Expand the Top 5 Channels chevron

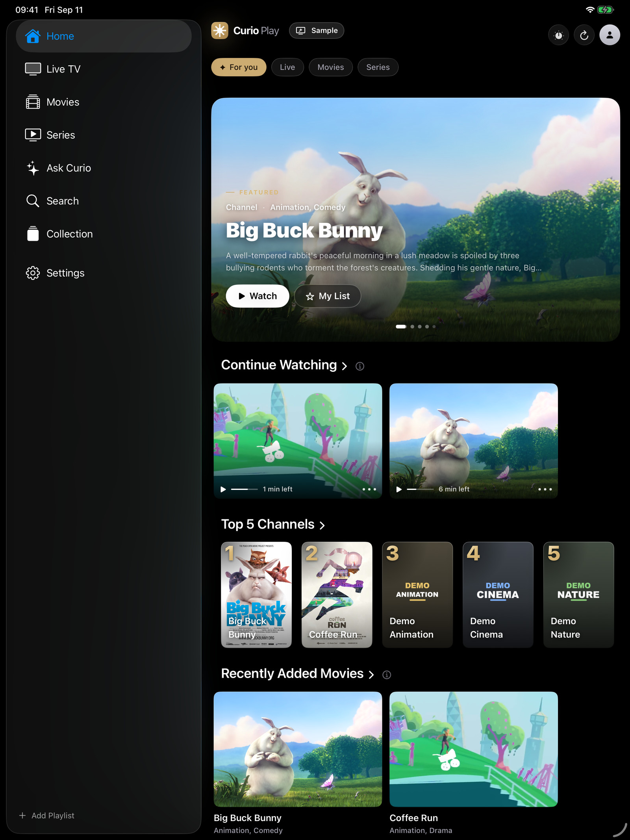click(322, 525)
